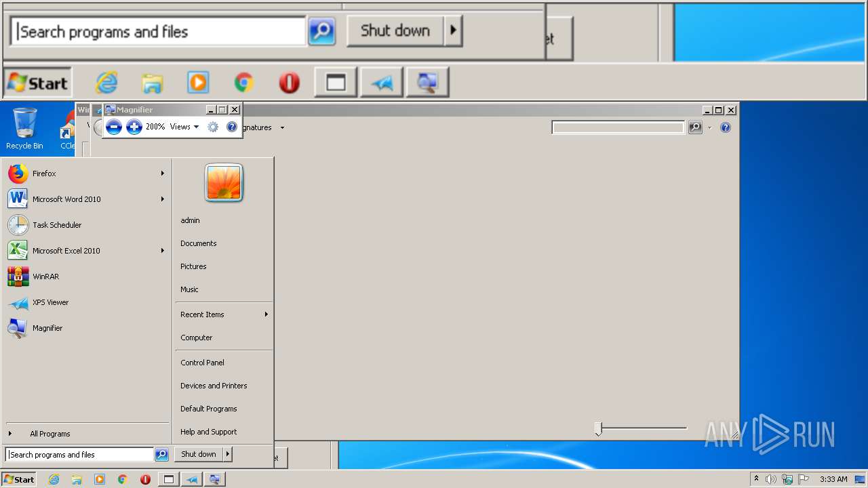Image resolution: width=868 pixels, height=488 pixels.
Task: Open the admin user folder
Action: (223, 220)
